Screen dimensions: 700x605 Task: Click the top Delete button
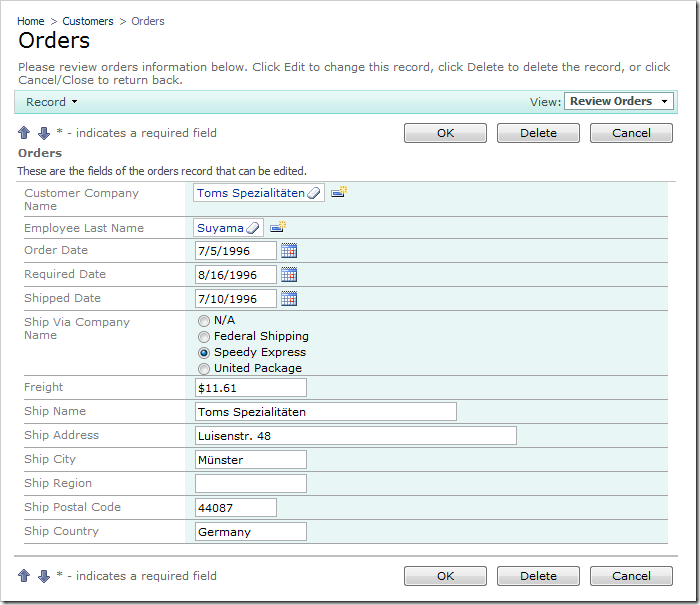click(538, 133)
